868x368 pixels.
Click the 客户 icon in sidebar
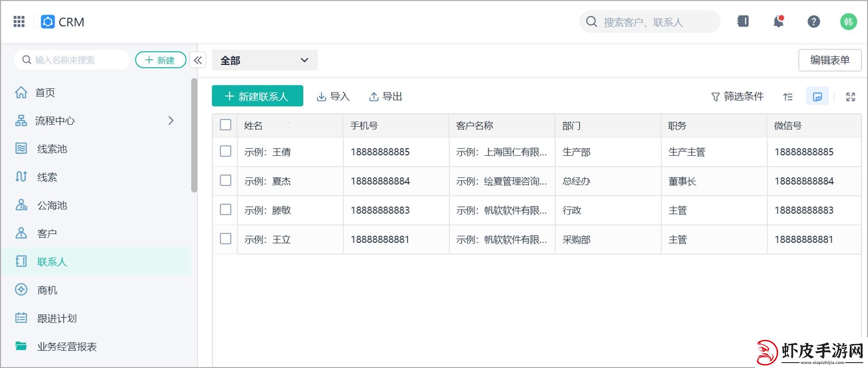(x=21, y=233)
